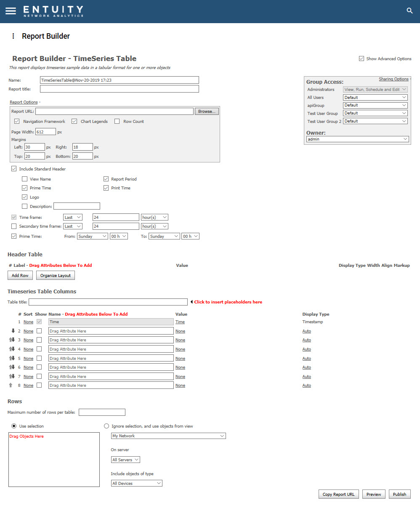Screen dimensions: 420x508
Task: Select the "Ignore selection, and use objects from view" radio
Action: (x=106, y=426)
